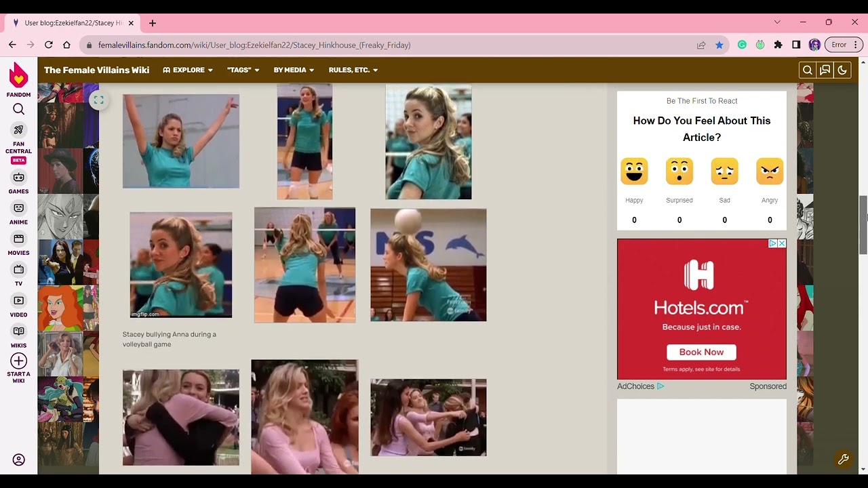Open thumbnail with arms raised pose
The width and height of the screenshot is (868, 488).
tap(180, 141)
